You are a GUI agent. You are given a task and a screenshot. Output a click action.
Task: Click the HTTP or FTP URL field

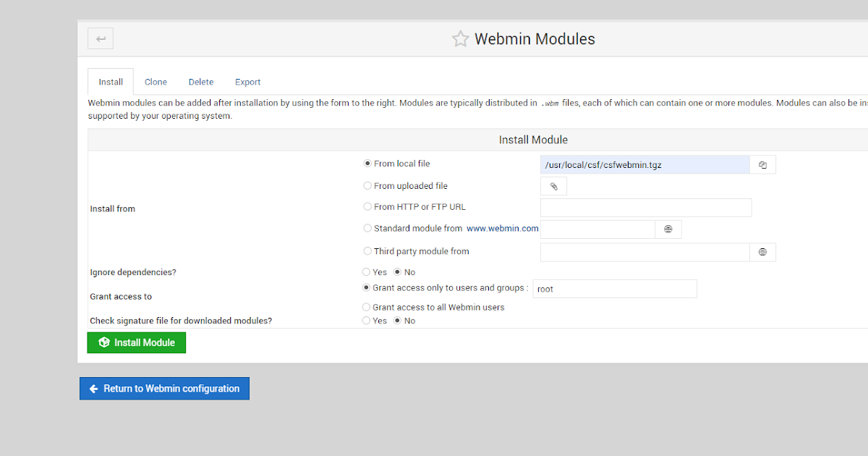pyautogui.click(x=646, y=208)
